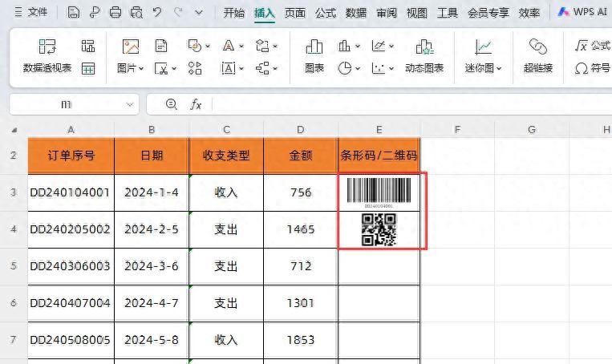Click the Undo arrow icon
The height and width of the screenshot is (364, 612).
tap(157, 12)
